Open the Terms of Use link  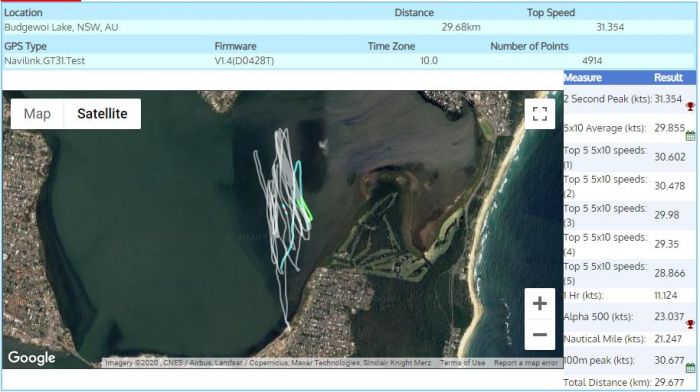tap(462, 363)
